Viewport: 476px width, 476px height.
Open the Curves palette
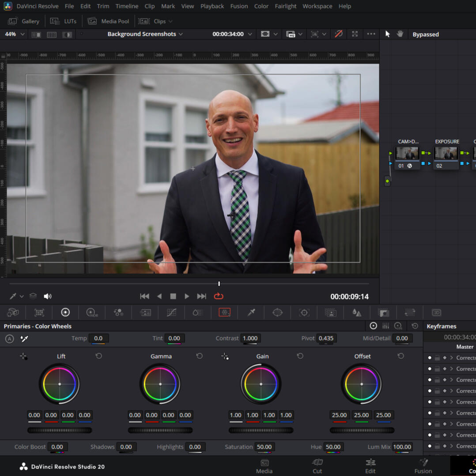click(x=171, y=313)
